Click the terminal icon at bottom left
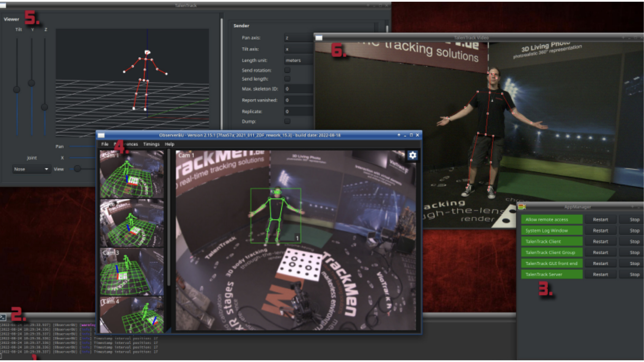 coord(3,317)
